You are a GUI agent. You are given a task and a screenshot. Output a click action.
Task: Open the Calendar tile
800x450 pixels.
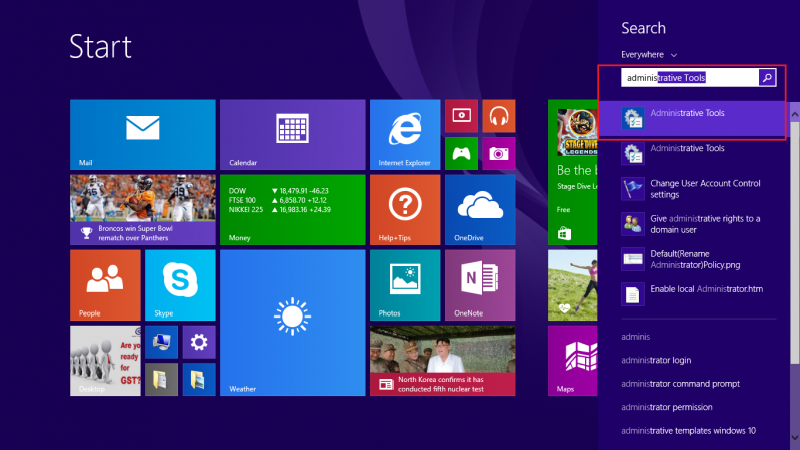click(x=293, y=135)
